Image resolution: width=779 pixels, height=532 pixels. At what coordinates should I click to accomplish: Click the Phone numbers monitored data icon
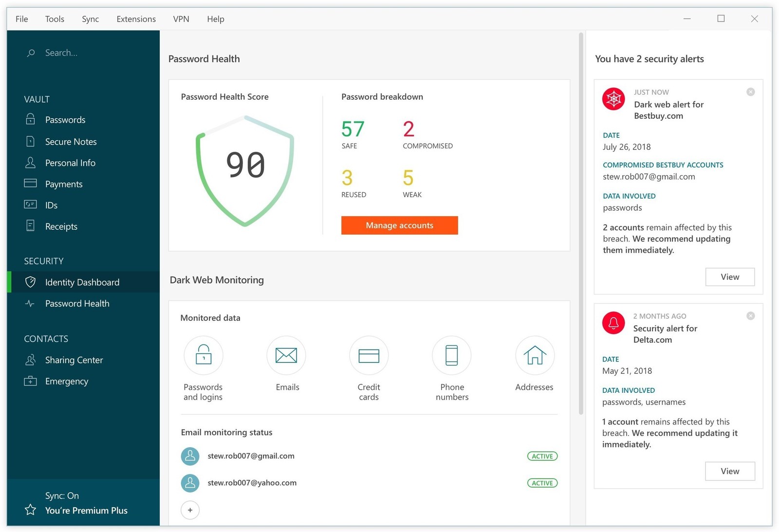pyautogui.click(x=451, y=355)
